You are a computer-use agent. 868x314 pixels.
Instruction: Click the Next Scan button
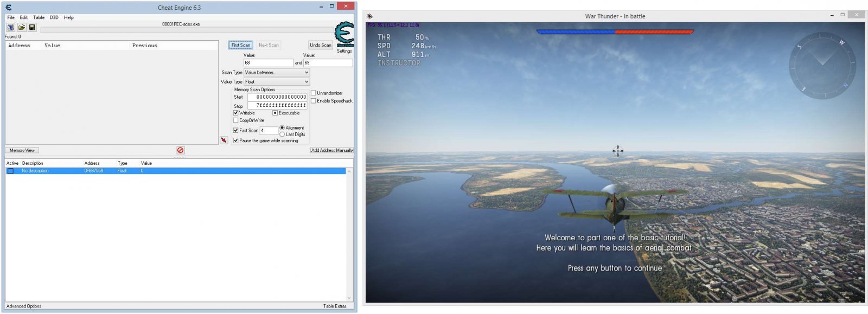[x=269, y=45]
